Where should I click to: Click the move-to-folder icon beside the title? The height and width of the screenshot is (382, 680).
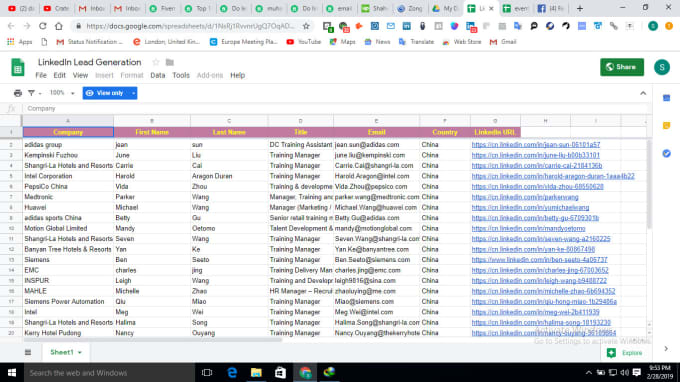170,62
